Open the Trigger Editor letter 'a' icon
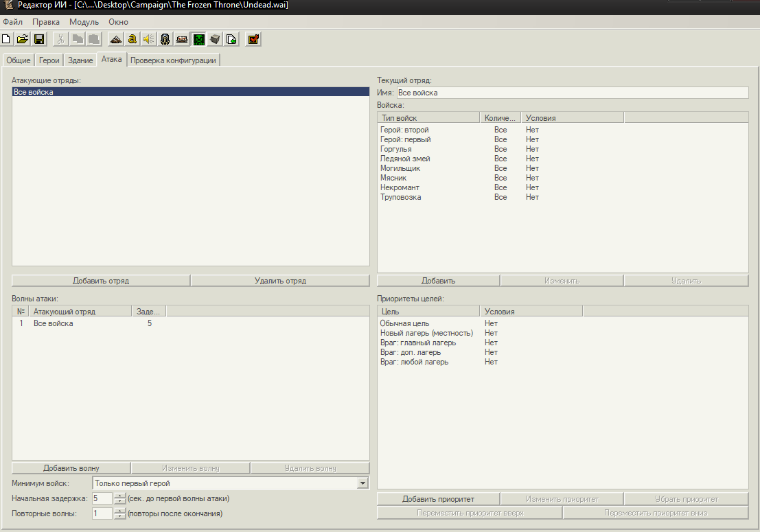760x532 pixels. click(132, 39)
